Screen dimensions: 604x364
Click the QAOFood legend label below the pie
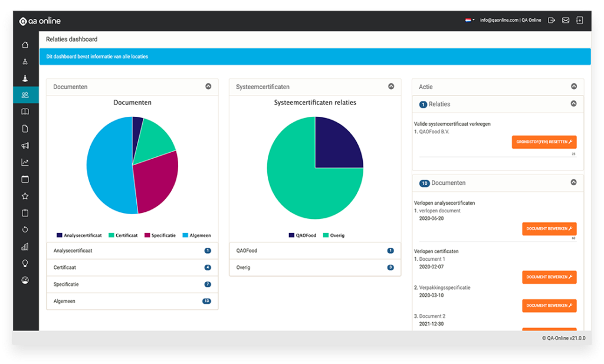pos(305,235)
